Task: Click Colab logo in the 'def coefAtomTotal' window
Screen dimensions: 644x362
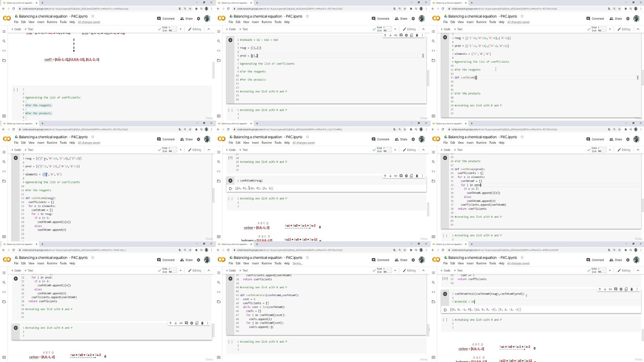Action: [x=221, y=260]
